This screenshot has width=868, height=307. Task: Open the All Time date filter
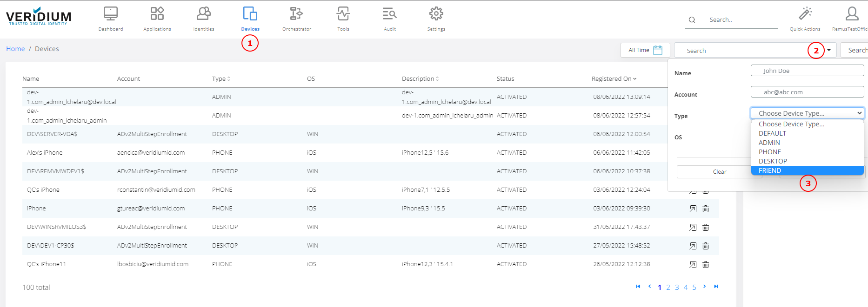coord(645,50)
